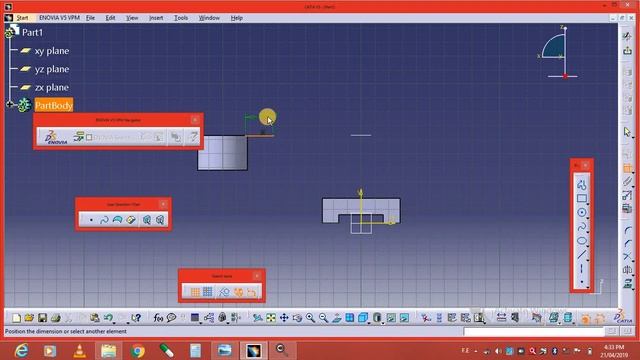Viewport: 640px width, 360px height.
Task: Select the xy plane in the tree
Action: coord(51,51)
